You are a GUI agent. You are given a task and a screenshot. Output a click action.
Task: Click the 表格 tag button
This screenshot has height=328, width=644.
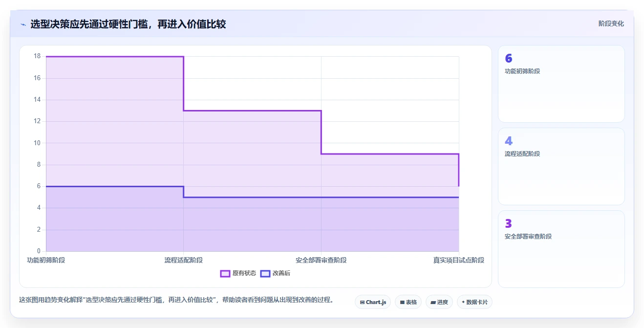pyautogui.click(x=408, y=302)
